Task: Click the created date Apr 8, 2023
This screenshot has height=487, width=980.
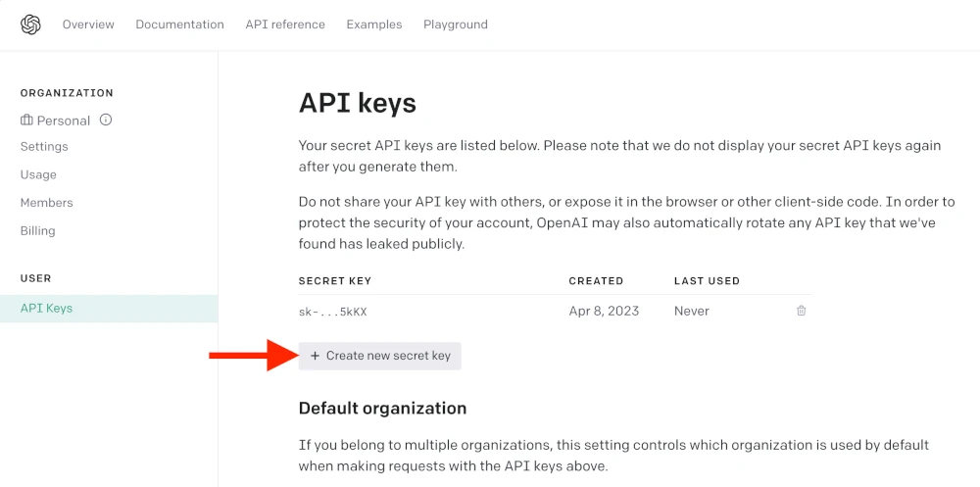Action: [x=604, y=311]
